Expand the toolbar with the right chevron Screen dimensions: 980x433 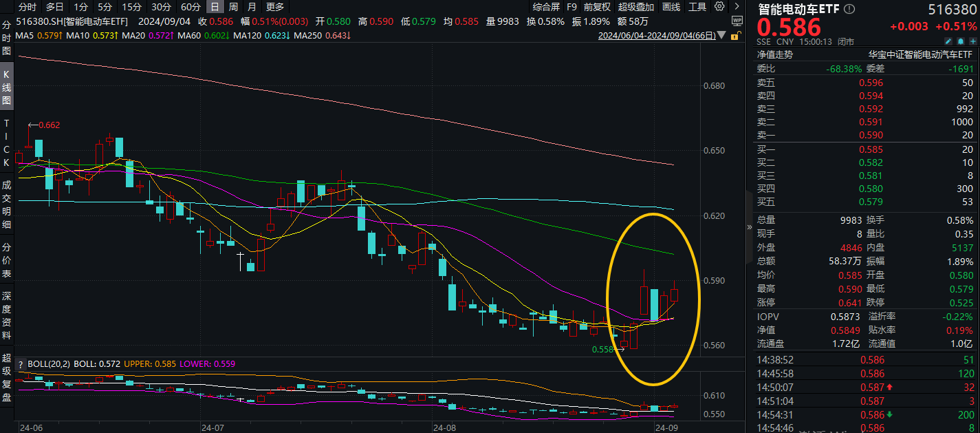tap(737, 6)
